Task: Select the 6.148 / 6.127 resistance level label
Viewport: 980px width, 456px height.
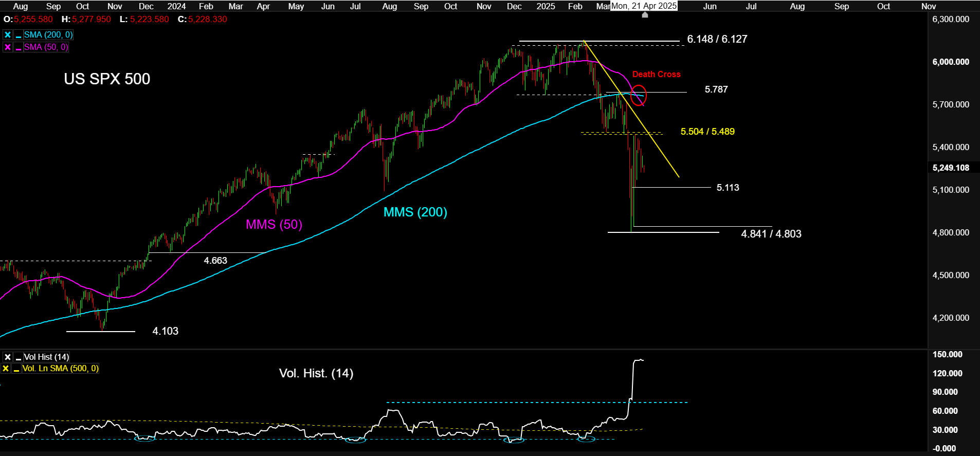Action: (717, 39)
